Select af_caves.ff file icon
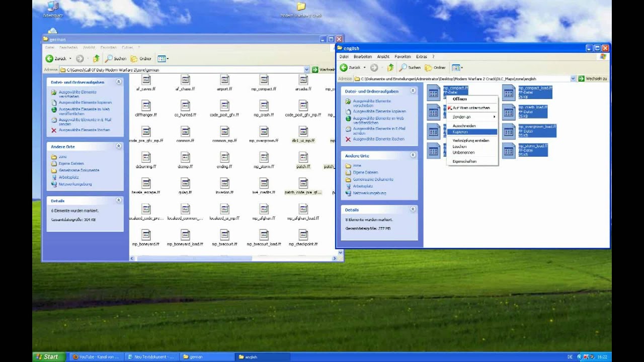The width and height of the screenshot is (644, 362). coord(146,80)
